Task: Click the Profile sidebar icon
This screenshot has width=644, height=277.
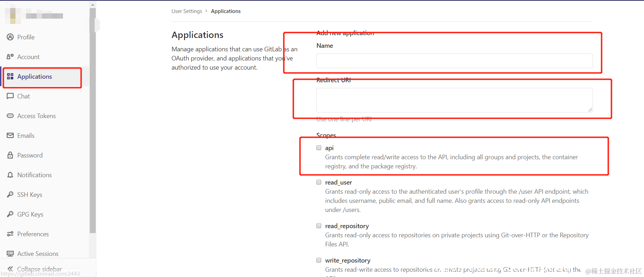Action: point(10,37)
